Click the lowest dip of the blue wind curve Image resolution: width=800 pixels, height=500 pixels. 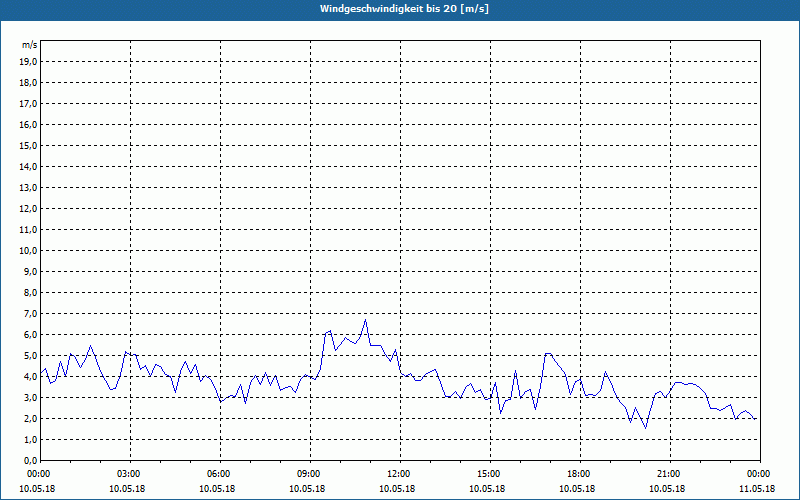pyautogui.click(x=645, y=428)
